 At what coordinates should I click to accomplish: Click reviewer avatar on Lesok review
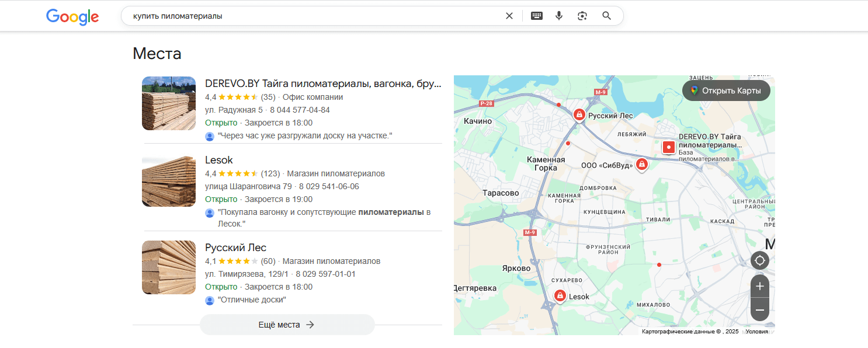[x=210, y=213]
